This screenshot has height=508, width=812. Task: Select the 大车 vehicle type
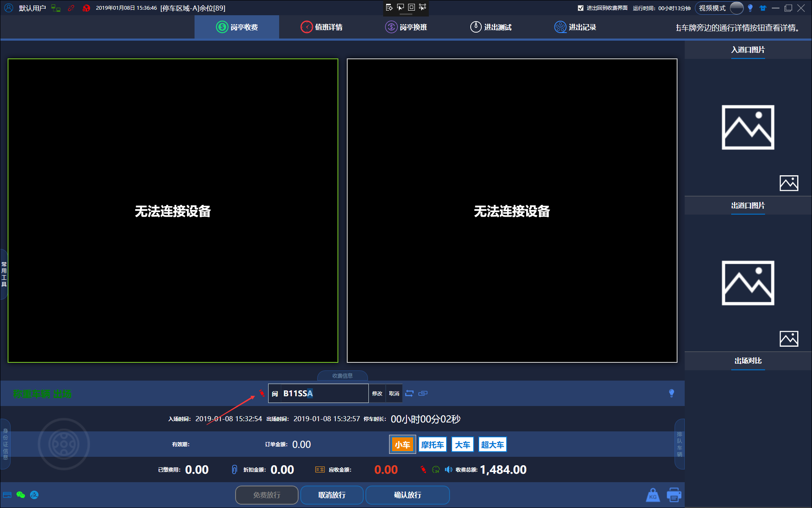[x=463, y=444]
